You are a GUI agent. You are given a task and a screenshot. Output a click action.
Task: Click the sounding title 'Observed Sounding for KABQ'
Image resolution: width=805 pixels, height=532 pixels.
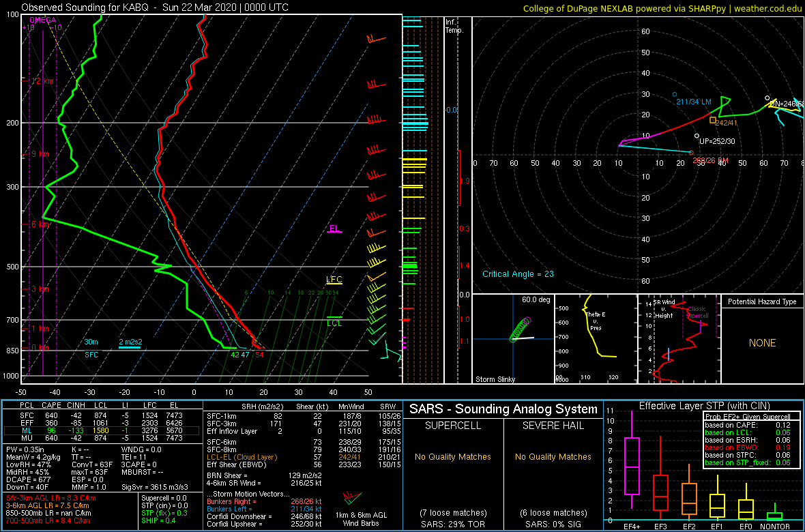click(86, 8)
